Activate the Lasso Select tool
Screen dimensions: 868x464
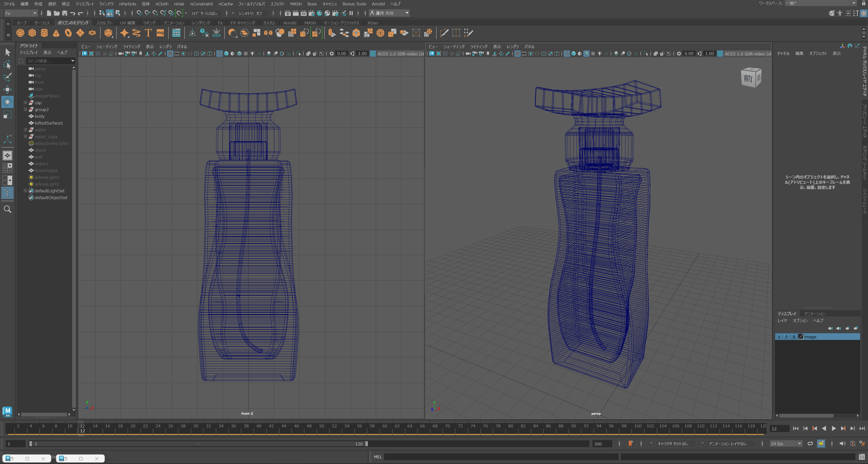click(7, 65)
